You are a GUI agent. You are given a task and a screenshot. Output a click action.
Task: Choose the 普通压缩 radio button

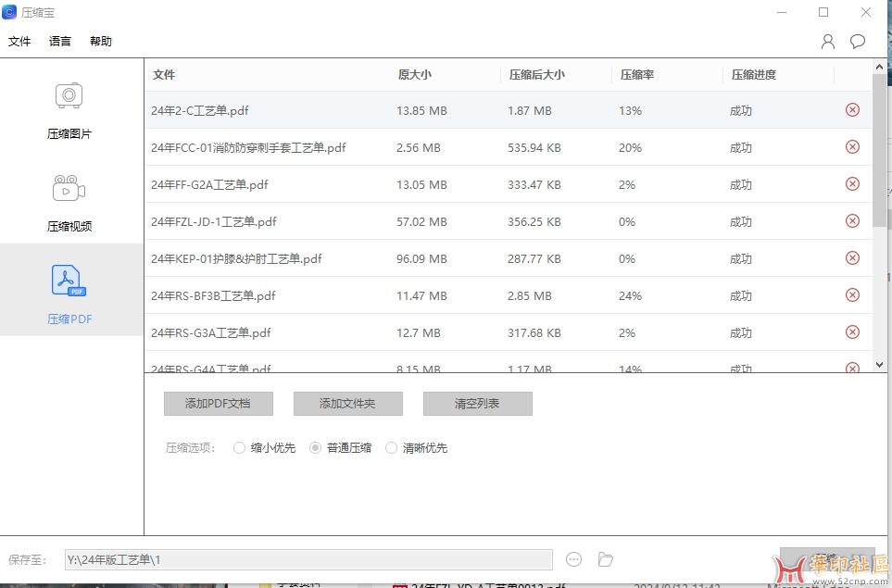[314, 447]
